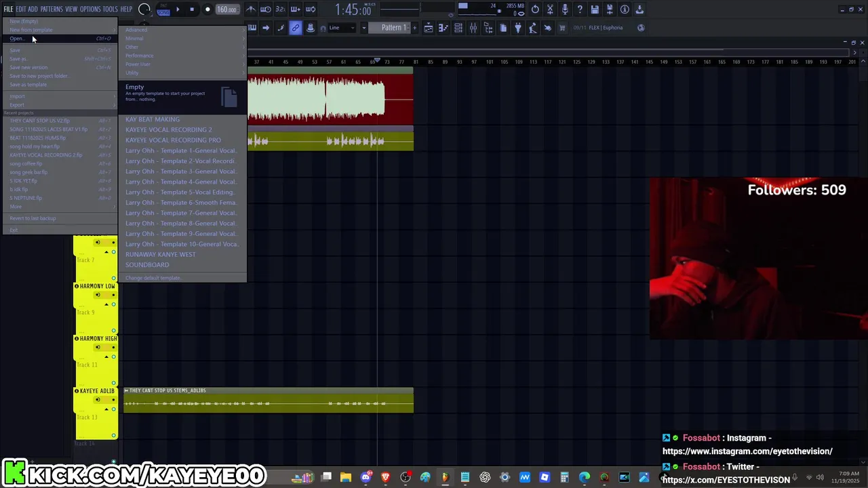Open the EDIT menu
The height and width of the screenshot is (488, 868).
[21, 9]
